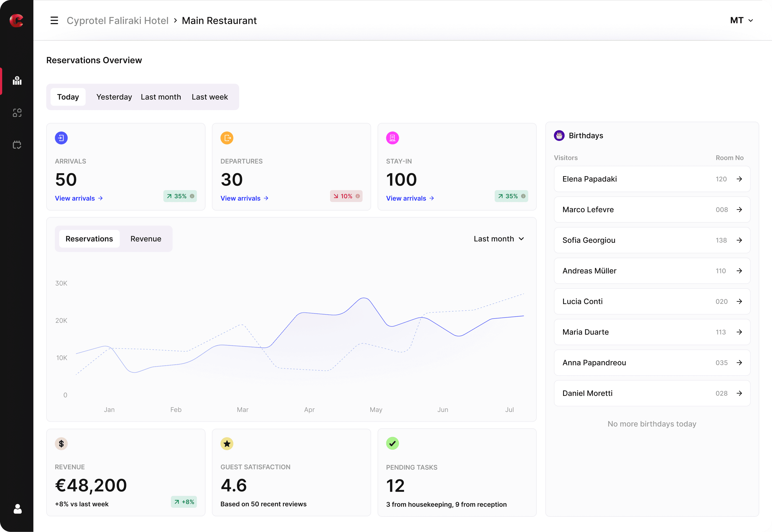Open View arrivals on the Arrivals card
772x532 pixels.
click(x=79, y=198)
